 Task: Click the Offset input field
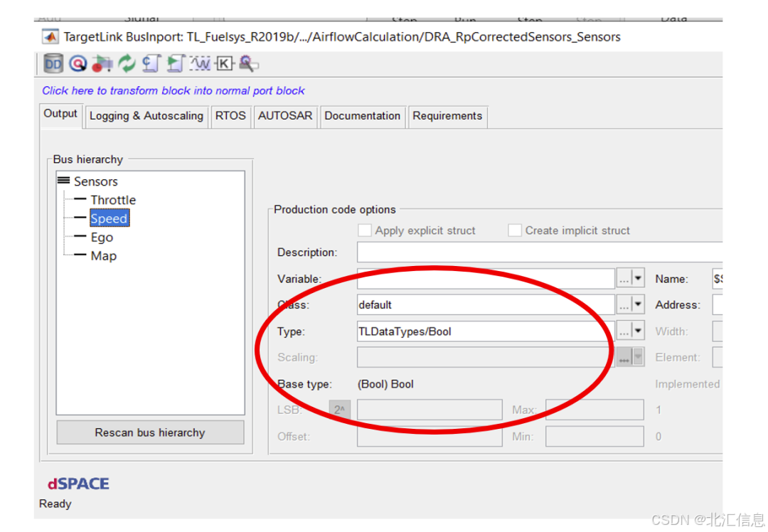click(430, 436)
